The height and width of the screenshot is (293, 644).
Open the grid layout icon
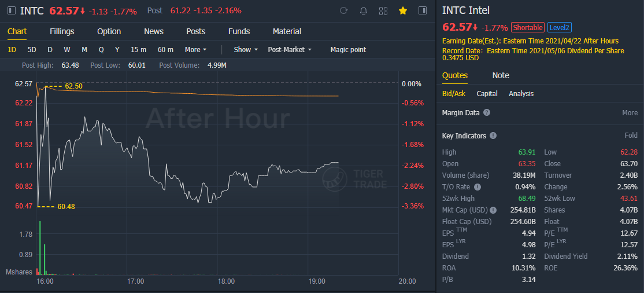pyautogui.click(x=383, y=10)
